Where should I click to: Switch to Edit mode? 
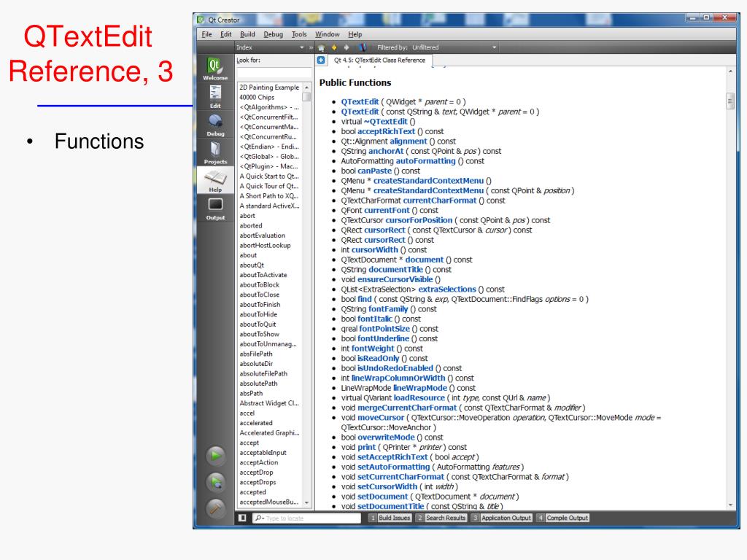[x=215, y=97]
